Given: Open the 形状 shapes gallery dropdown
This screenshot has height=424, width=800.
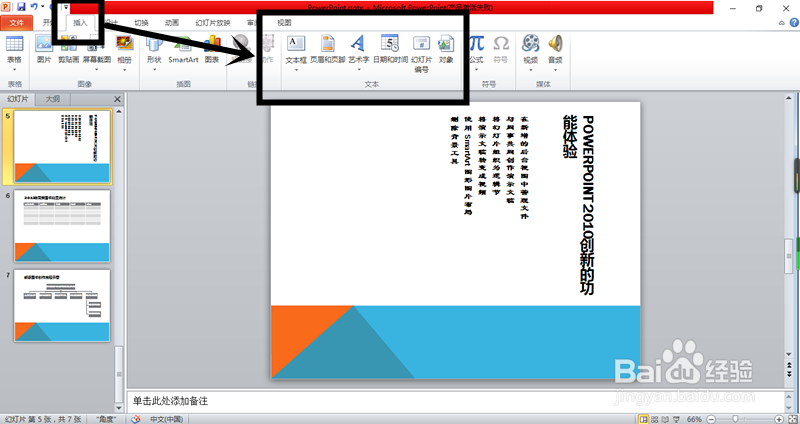Looking at the screenshot, I should (x=154, y=69).
